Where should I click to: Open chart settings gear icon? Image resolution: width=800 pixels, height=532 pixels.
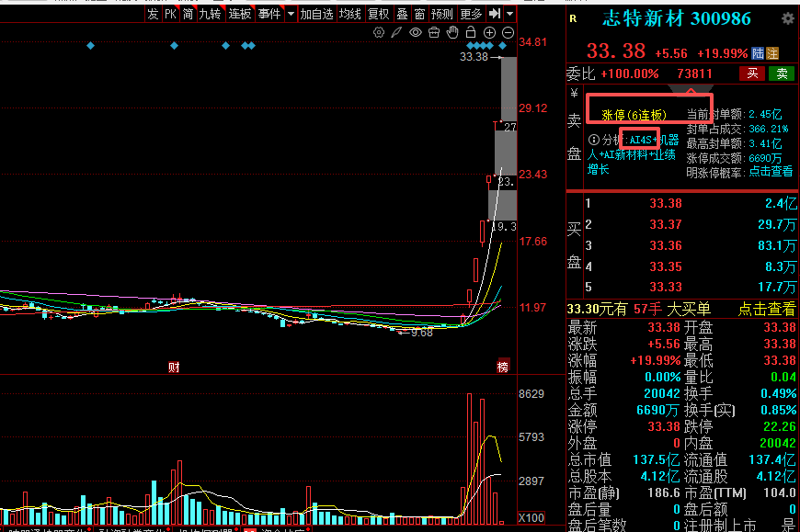coord(379,33)
